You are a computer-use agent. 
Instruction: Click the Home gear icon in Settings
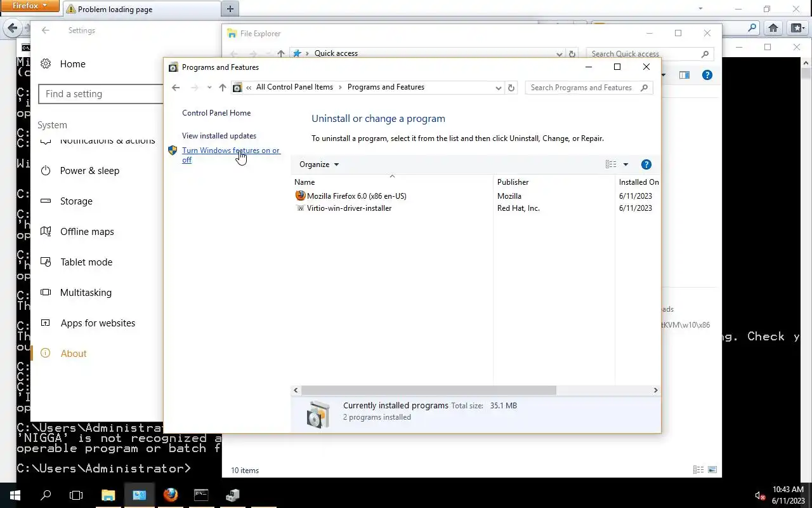click(x=46, y=63)
